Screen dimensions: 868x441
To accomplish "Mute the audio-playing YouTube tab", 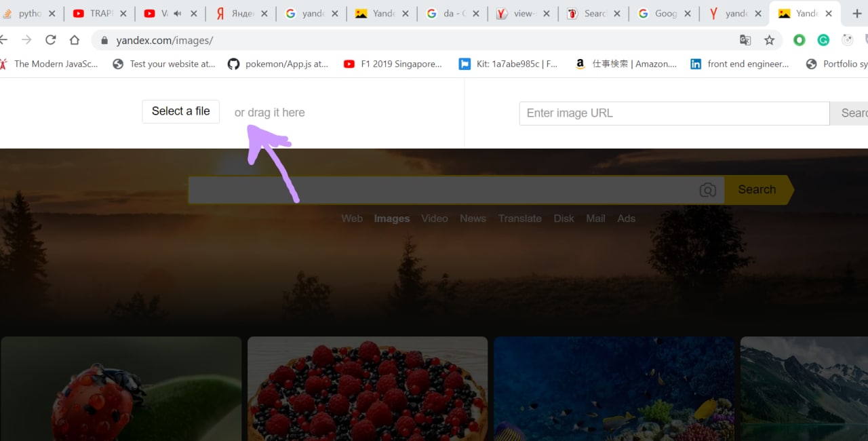I will (178, 14).
